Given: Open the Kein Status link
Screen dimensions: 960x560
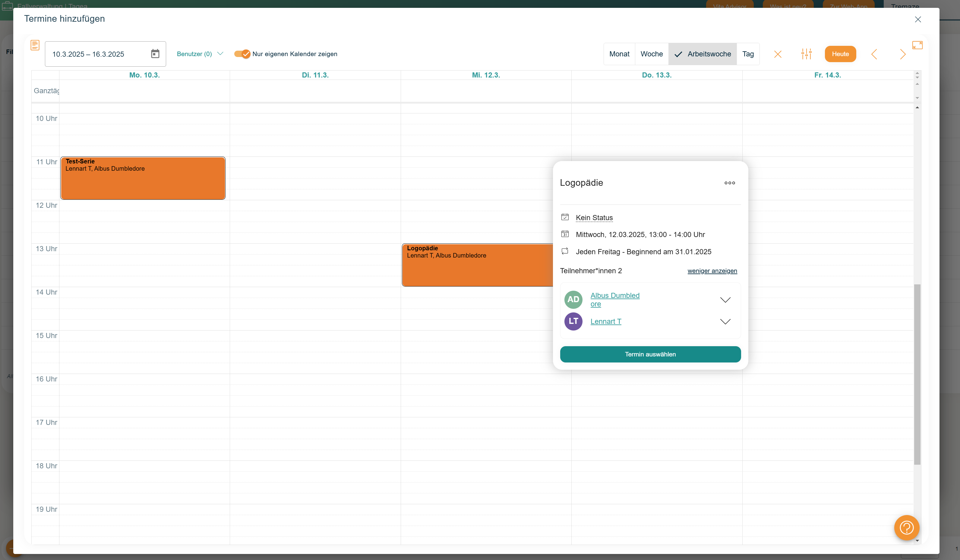Looking at the screenshot, I should [594, 217].
